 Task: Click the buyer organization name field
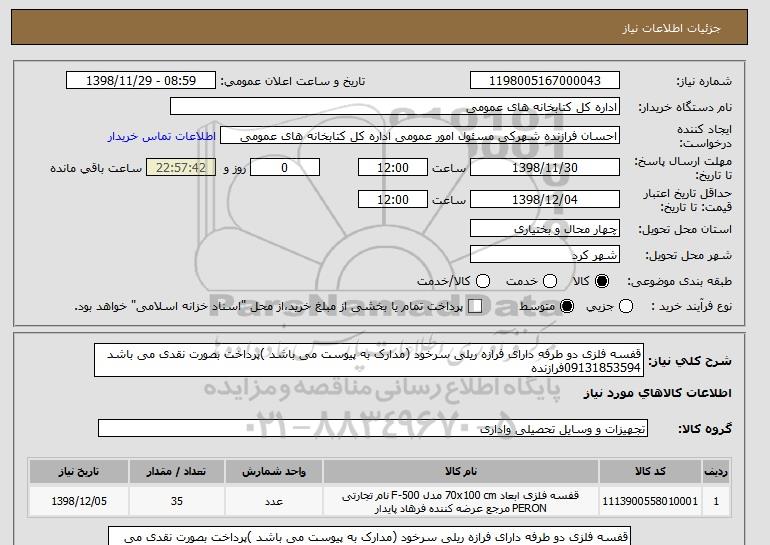pyautogui.click(x=395, y=107)
